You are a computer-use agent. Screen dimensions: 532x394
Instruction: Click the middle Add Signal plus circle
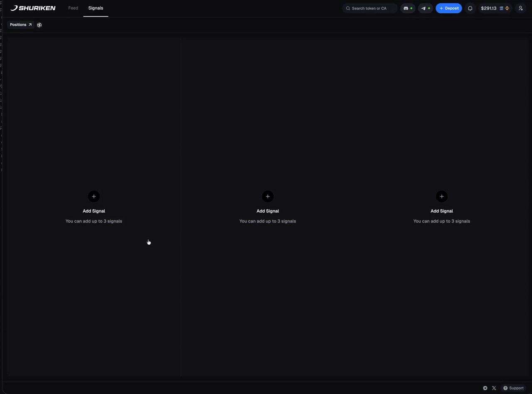267,196
